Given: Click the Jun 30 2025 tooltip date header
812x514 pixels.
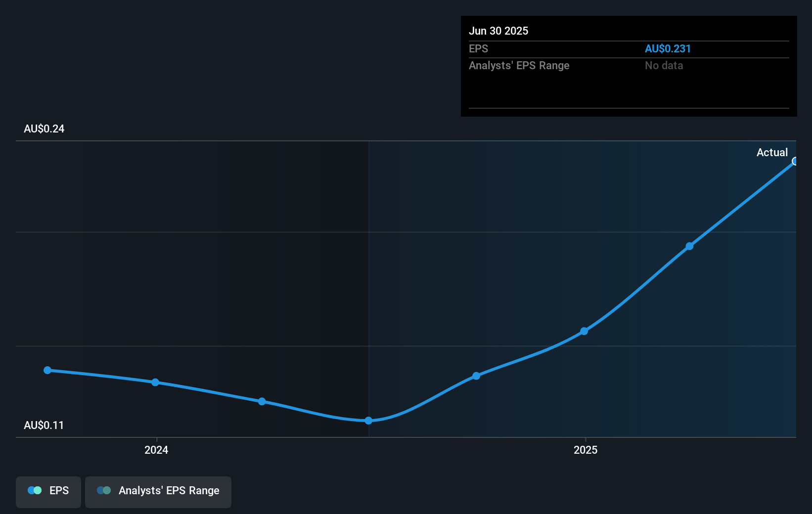Looking at the screenshot, I should (x=498, y=31).
